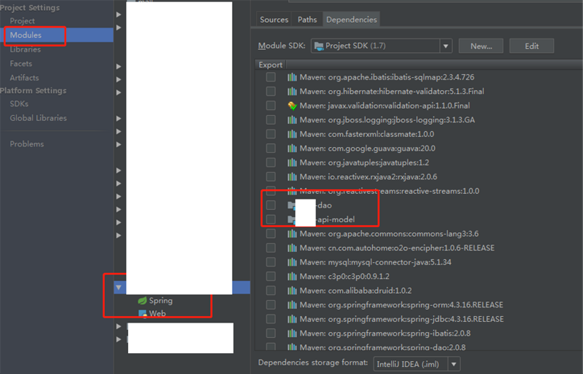Click the Edit SDK button
583x374 pixels.
[x=532, y=46]
